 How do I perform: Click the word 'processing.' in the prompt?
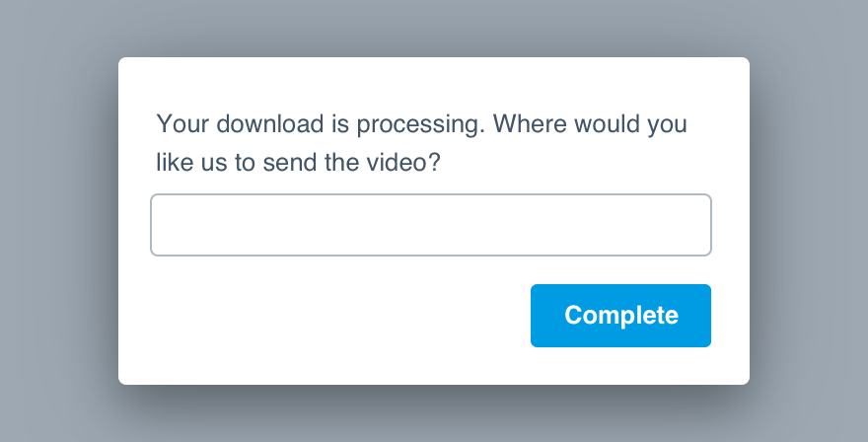tap(421, 124)
